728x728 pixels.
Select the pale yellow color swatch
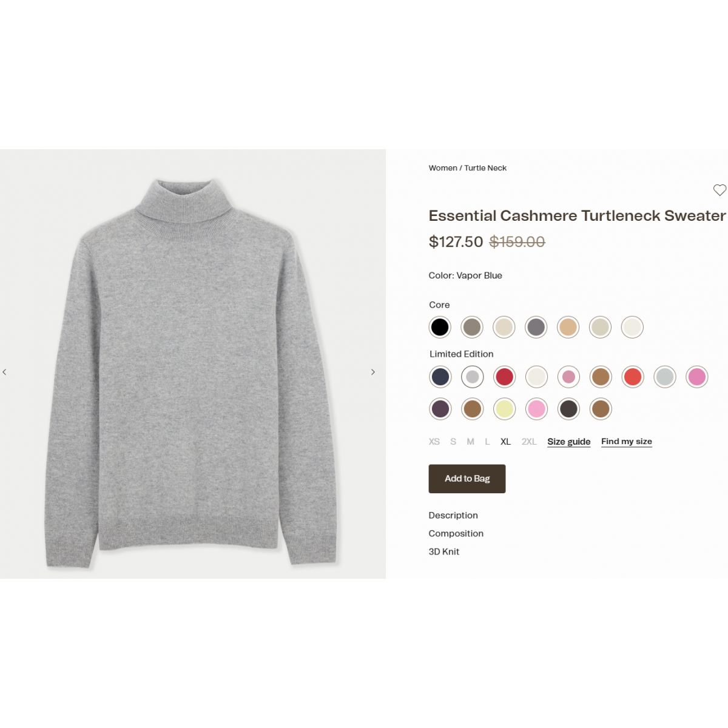click(504, 409)
